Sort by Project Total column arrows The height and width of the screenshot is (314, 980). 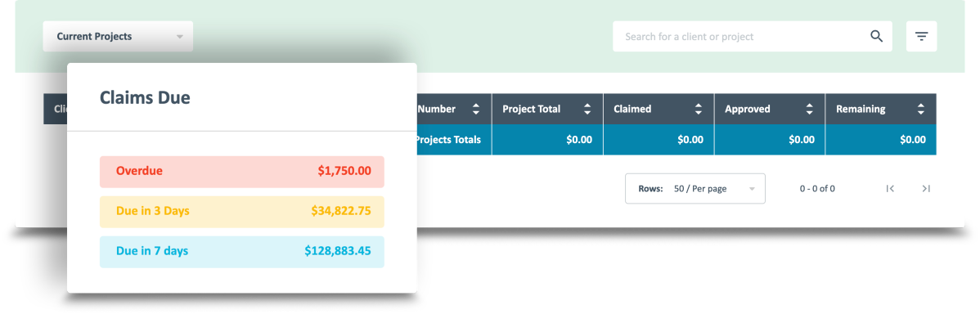coord(587,110)
